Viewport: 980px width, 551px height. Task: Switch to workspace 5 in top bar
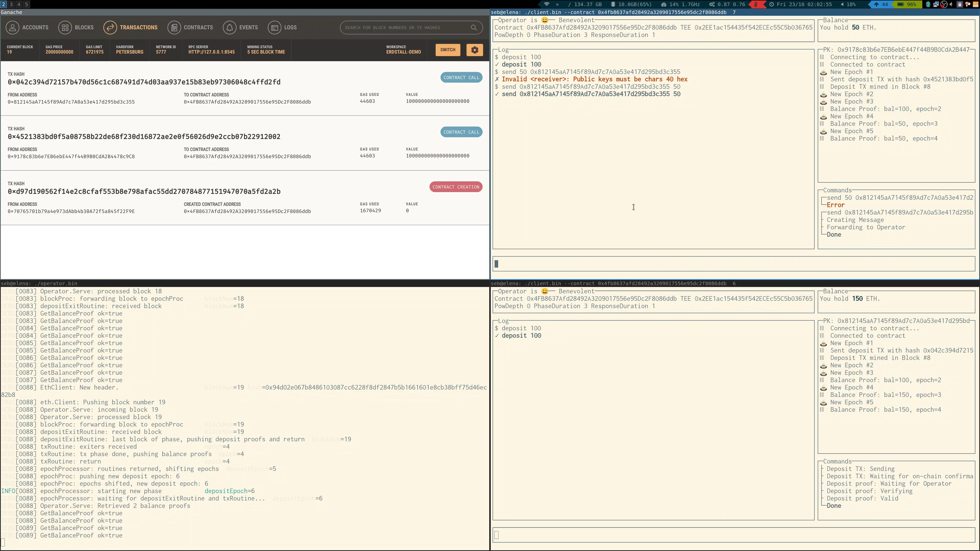[x=26, y=4]
